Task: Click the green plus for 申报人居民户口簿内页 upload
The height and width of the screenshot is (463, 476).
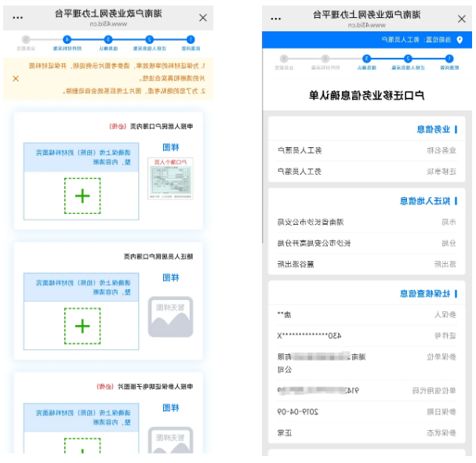Action: coord(82,196)
